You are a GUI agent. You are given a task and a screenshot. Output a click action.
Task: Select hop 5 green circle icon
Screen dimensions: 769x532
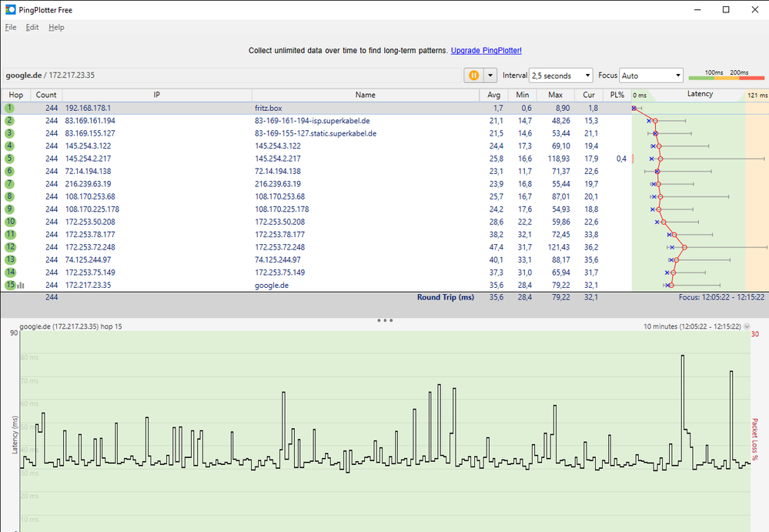[10, 159]
